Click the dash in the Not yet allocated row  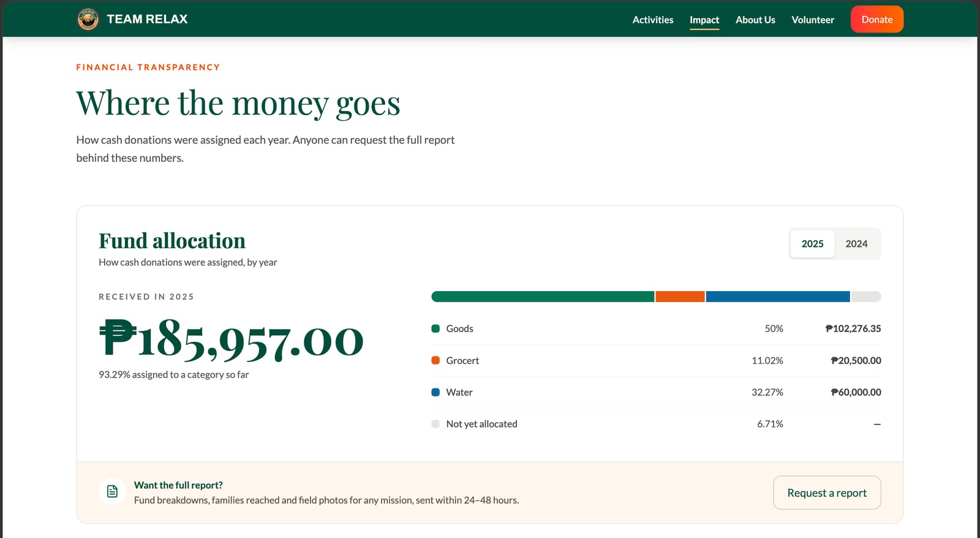(x=877, y=424)
